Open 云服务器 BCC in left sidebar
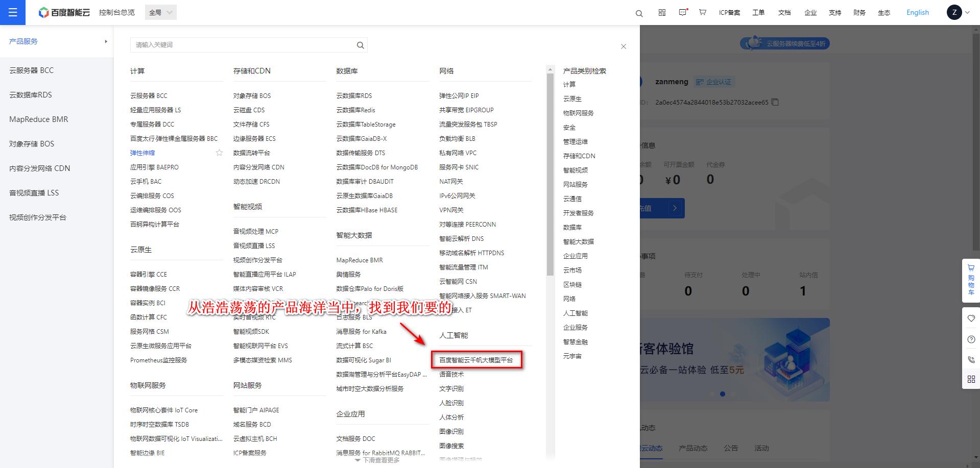Image resolution: width=980 pixels, height=468 pixels. [31, 70]
